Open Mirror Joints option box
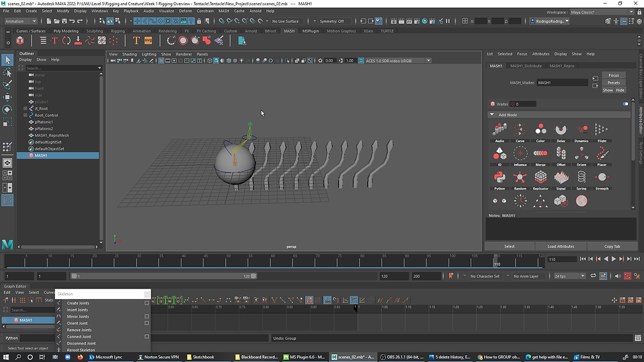 pyautogui.click(x=147, y=316)
